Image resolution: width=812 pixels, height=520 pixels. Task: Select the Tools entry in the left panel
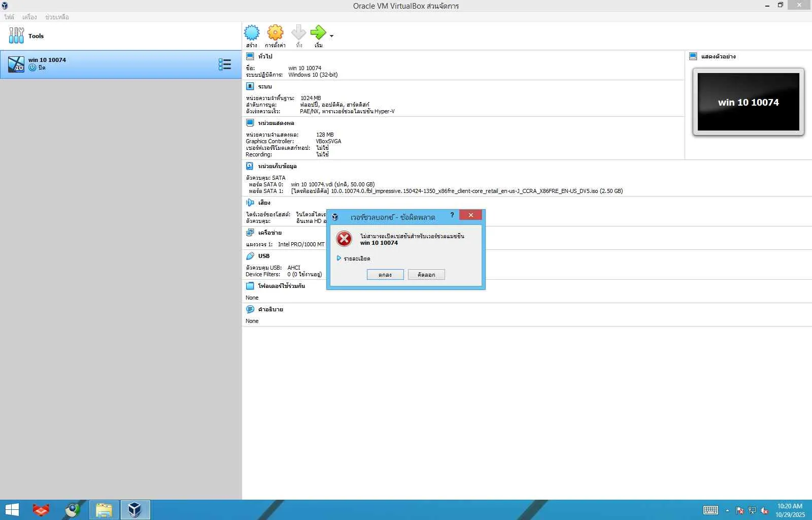121,36
